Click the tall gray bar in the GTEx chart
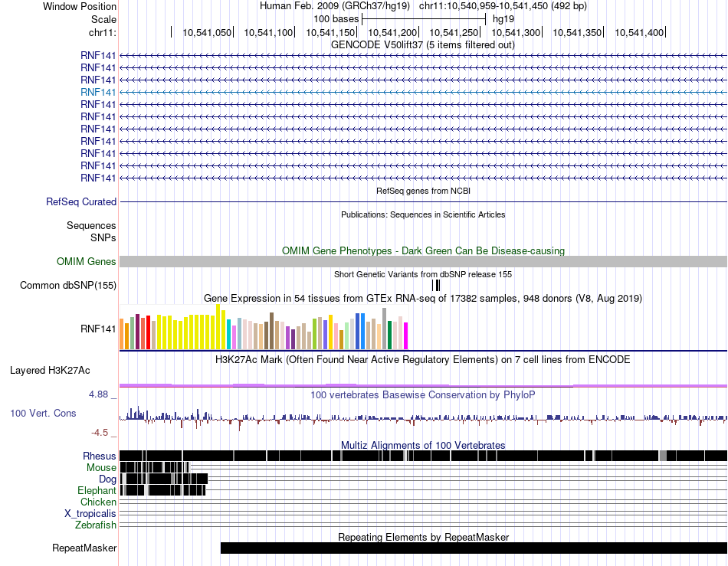This screenshot has width=728, height=566. click(x=385, y=329)
